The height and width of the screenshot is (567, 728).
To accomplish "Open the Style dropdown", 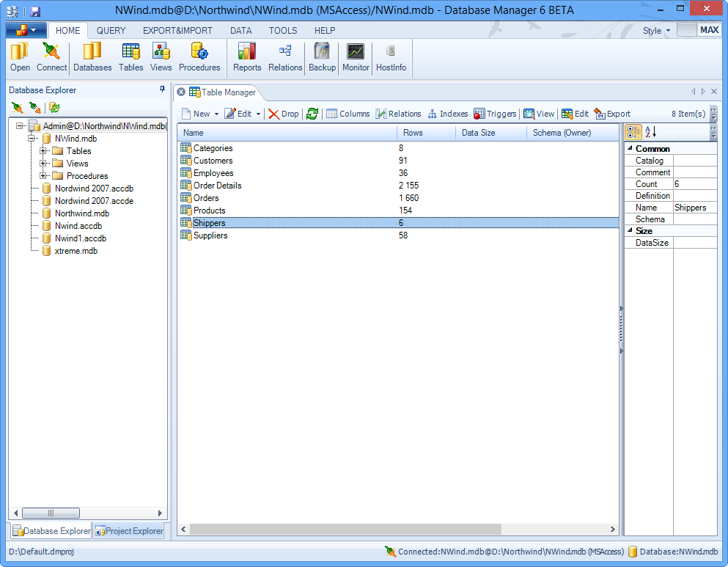I will pyautogui.click(x=656, y=31).
